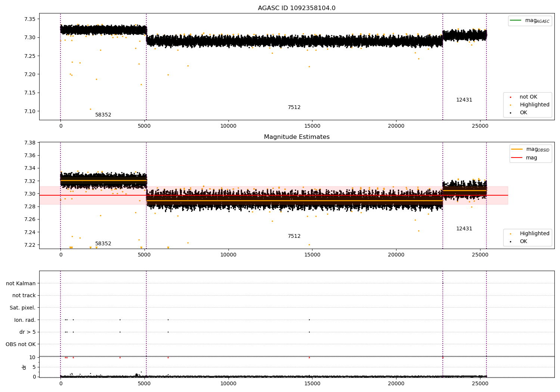Click "OK" in the AGASC ID plot legend

tap(523, 113)
